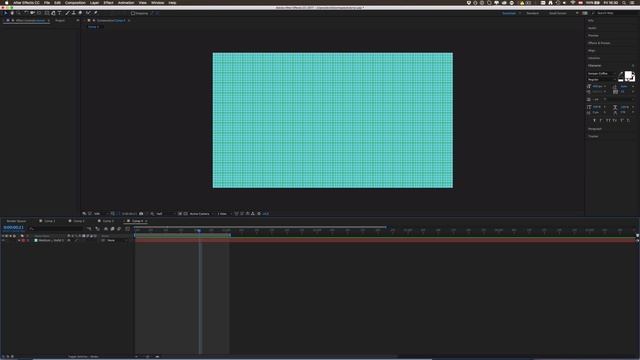This screenshot has width=640, height=360.
Task: Switch to the Comp 2 timeline tab
Action: [x=79, y=221]
